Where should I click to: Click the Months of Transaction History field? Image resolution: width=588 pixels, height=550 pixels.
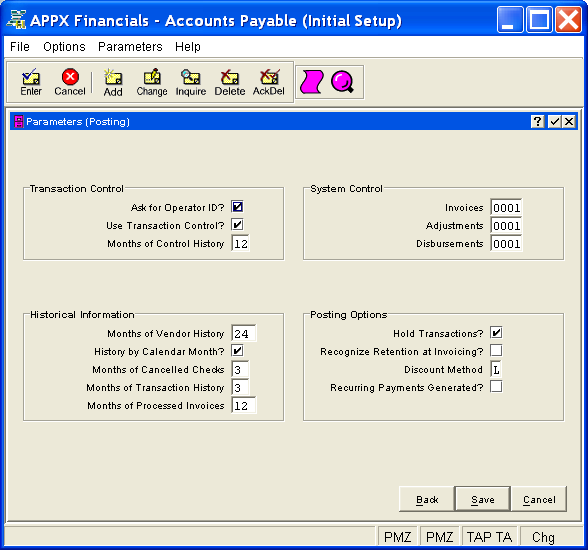click(240, 388)
